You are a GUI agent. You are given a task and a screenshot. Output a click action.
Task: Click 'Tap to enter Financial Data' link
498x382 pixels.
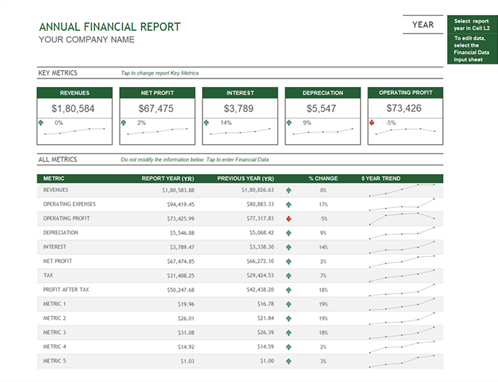coord(237,160)
